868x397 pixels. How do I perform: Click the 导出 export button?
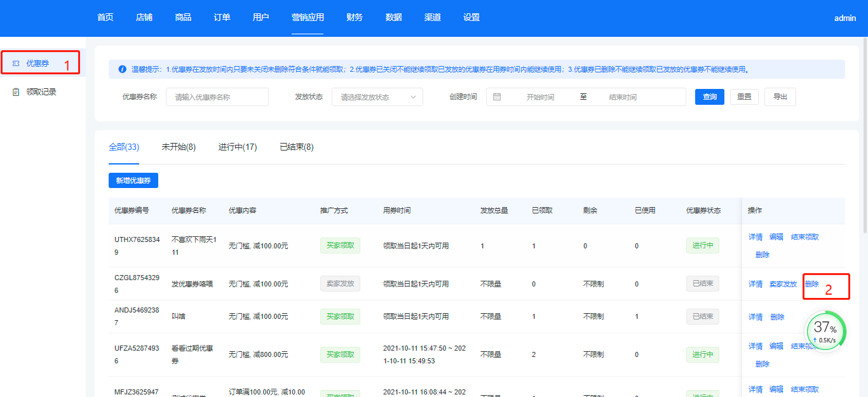tap(780, 97)
